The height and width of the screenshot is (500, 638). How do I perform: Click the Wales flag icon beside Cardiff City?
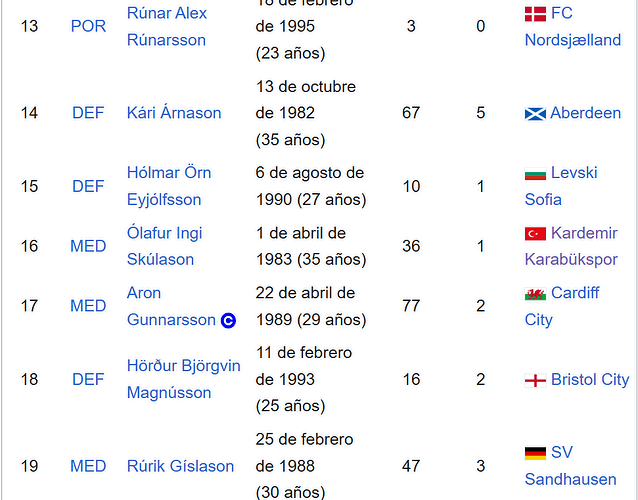(535, 294)
